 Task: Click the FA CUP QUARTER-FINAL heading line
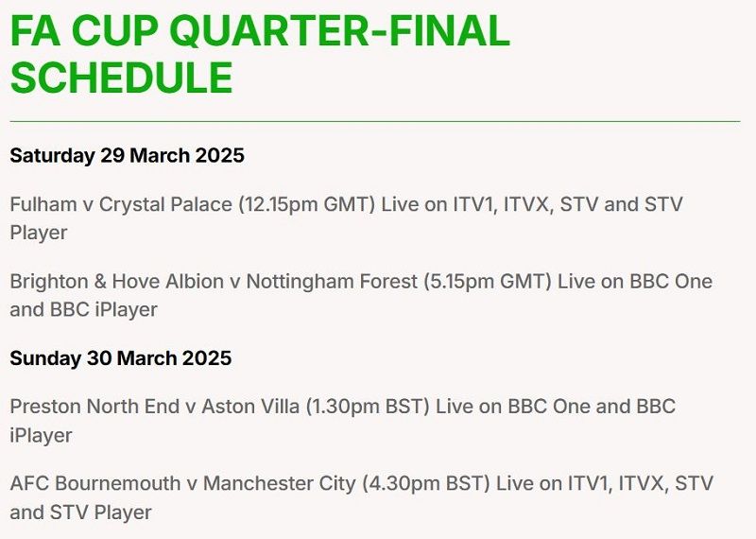[260, 31]
